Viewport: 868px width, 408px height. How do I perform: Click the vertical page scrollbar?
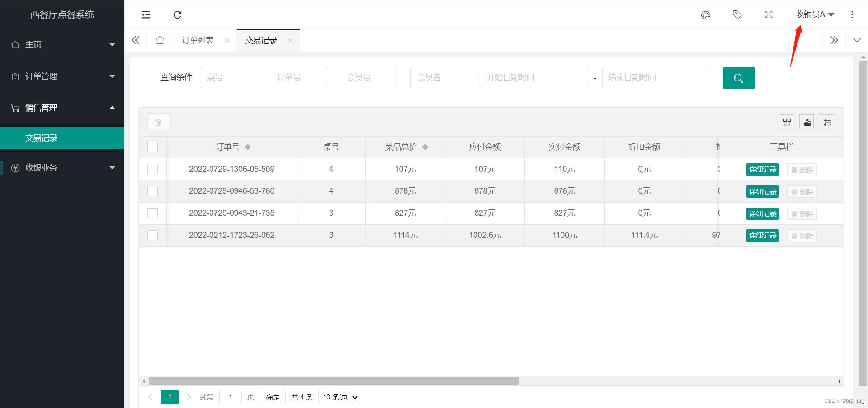pyautogui.click(x=863, y=223)
